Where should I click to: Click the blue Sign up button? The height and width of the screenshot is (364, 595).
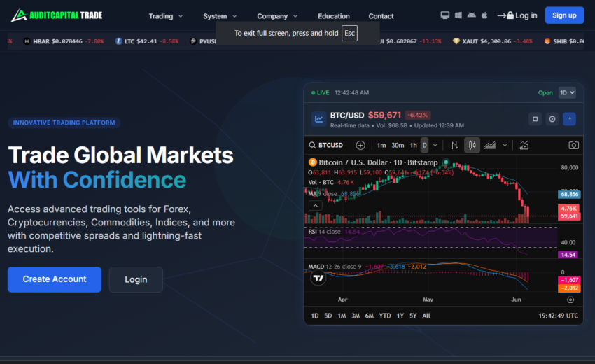pos(564,15)
